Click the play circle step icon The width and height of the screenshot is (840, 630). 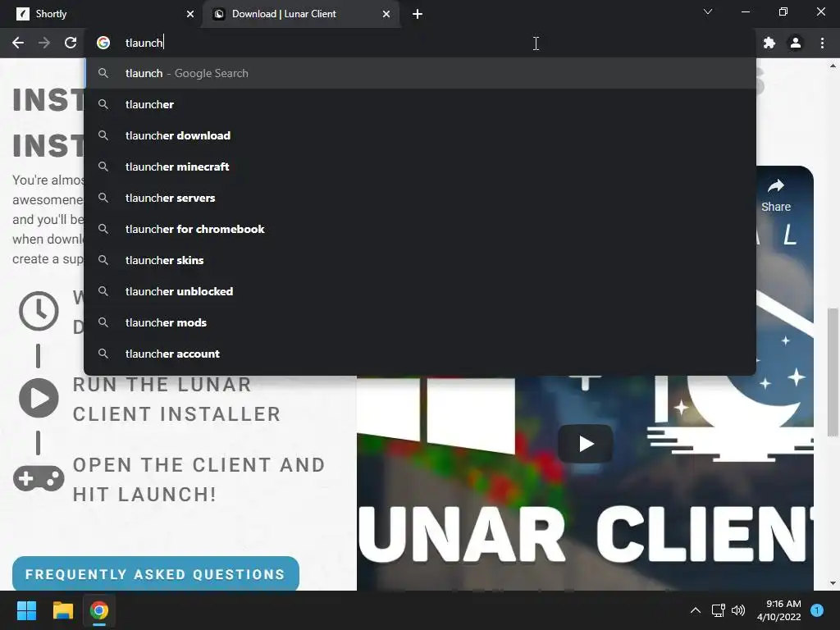click(39, 398)
